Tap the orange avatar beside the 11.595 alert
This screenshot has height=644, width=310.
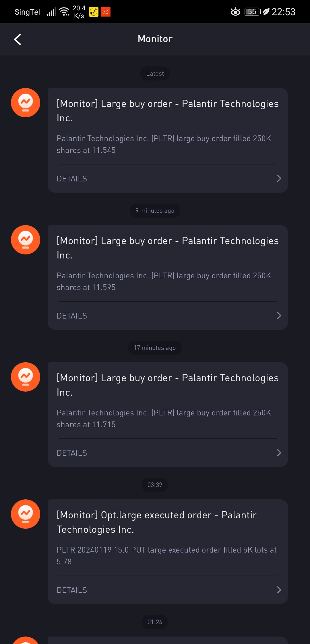click(26, 240)
